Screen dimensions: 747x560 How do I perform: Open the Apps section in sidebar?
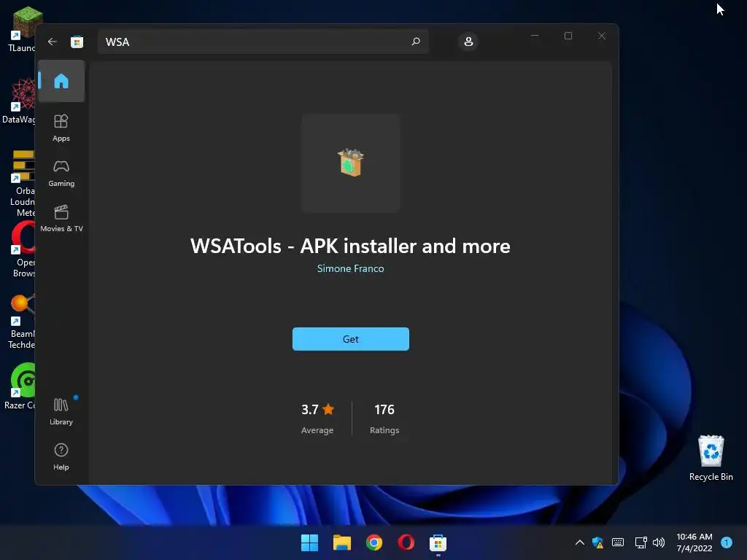(61, 128)
